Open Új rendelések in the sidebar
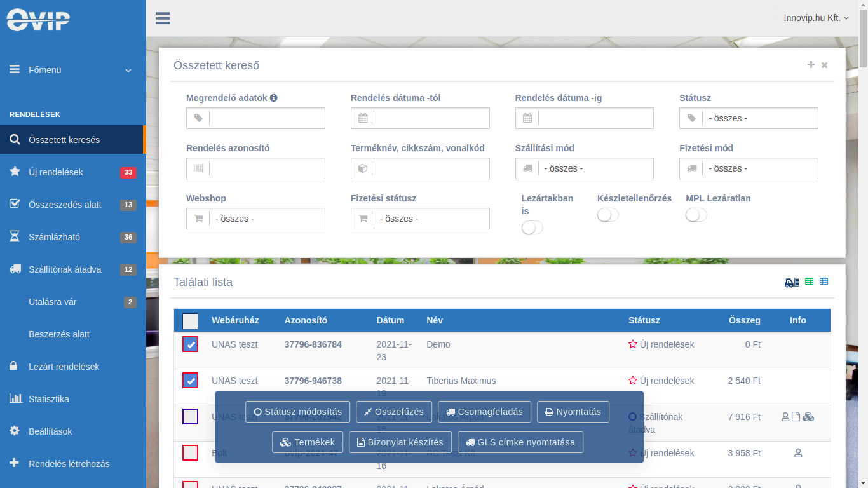The height and width of the screenshot is (488, 868). tap(73, 172)
